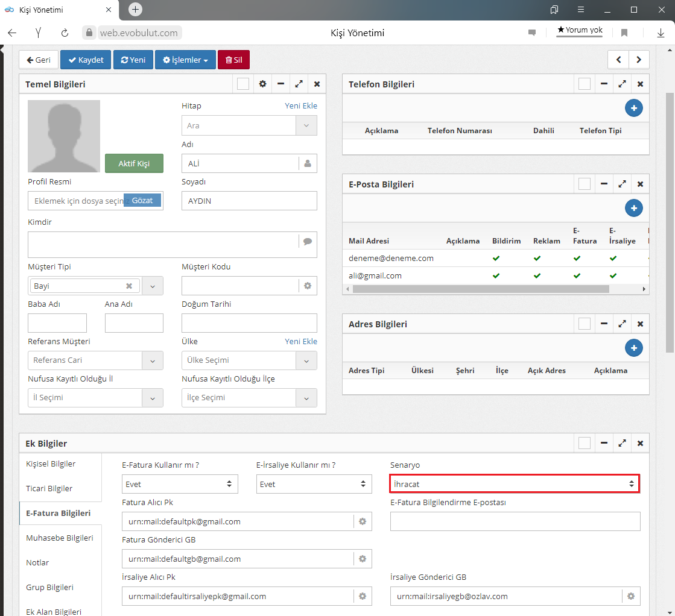Tick the checkbox in Temel Bilgileri header
Image resolution: width=675 pixels, height=616 pixels.
[243, 84]
